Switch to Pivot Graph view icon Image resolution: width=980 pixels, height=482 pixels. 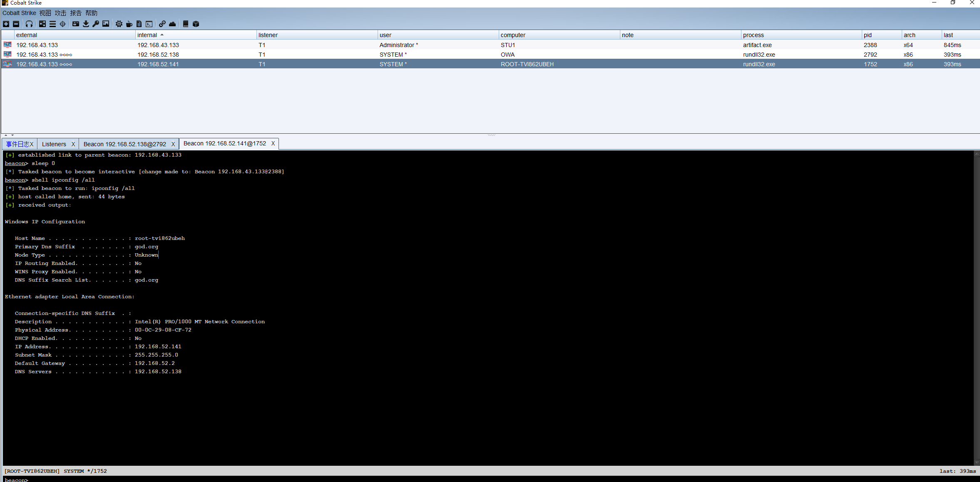point(42,24)
